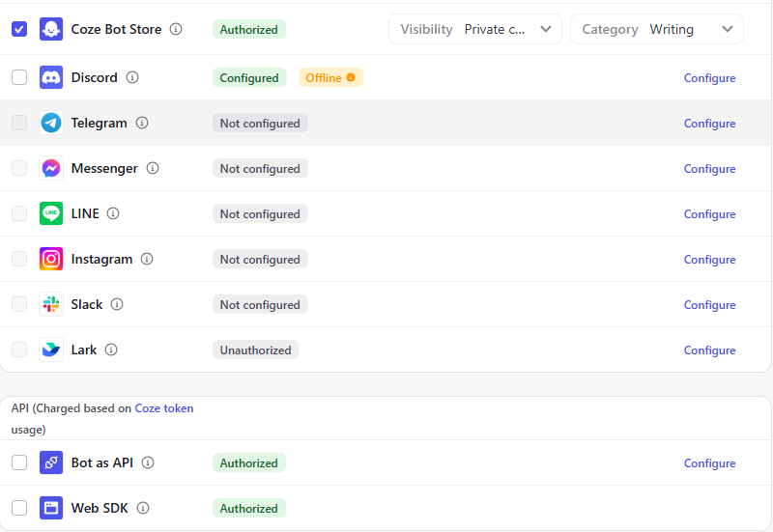Uncheck the Coze Bot Store checkbox
Screen dimensions: 773x532
coord(19,29)
